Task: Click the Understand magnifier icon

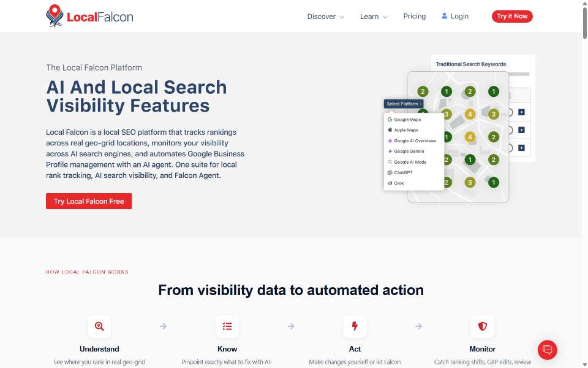Action: [x=99, y=326]
